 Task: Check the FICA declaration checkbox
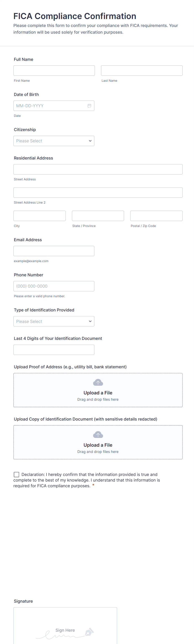point(16,474)
